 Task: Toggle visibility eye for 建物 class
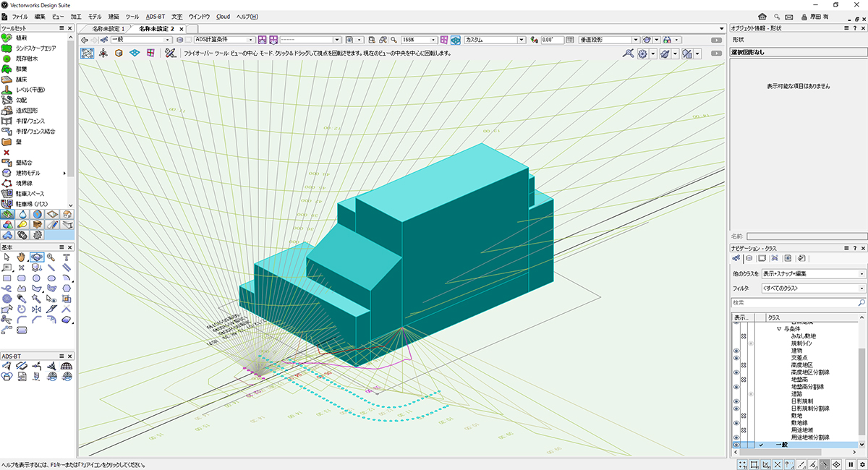[x=736, y=351]
